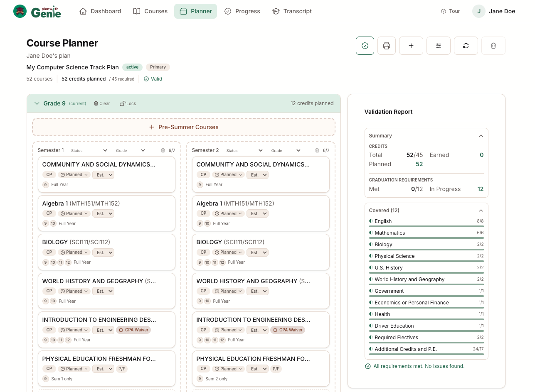Click the Semester 2 trash icon
Image resolution: width=535 pixels, height=392 pixels.
pyautogui.click(x=317, y=150)
